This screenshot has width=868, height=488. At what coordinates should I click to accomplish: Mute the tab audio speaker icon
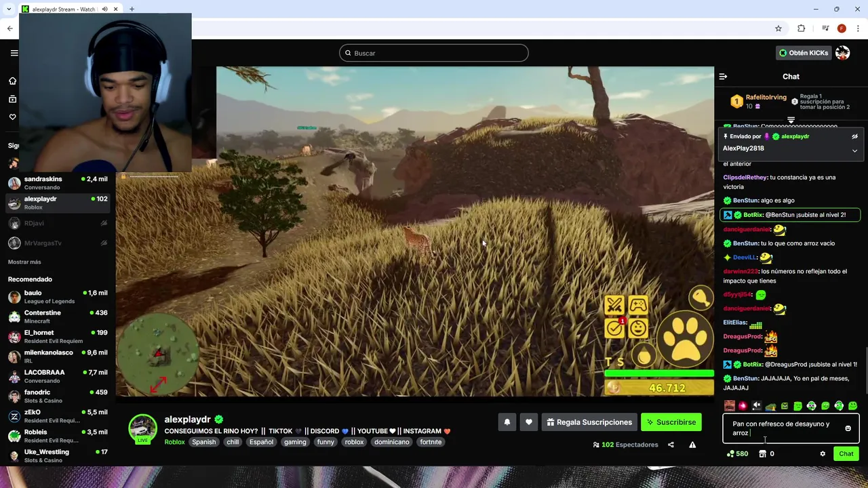(x=104, y=9)
